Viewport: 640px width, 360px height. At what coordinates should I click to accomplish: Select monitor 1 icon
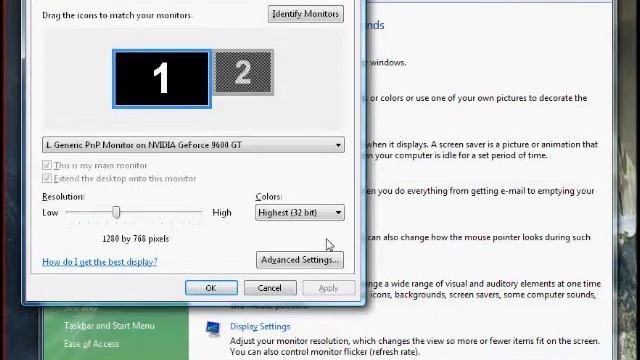click(x=162, y=79)
